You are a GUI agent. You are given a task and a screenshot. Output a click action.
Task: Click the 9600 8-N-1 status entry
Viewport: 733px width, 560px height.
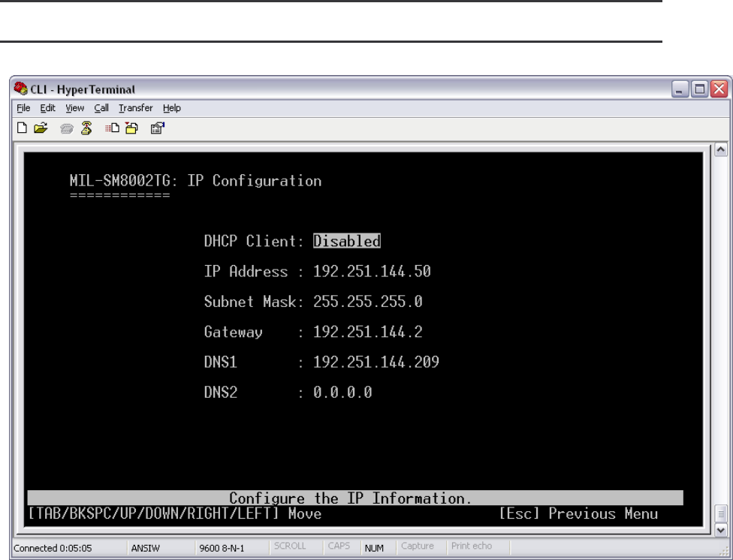pyautogui.click(x=222, y=548)
